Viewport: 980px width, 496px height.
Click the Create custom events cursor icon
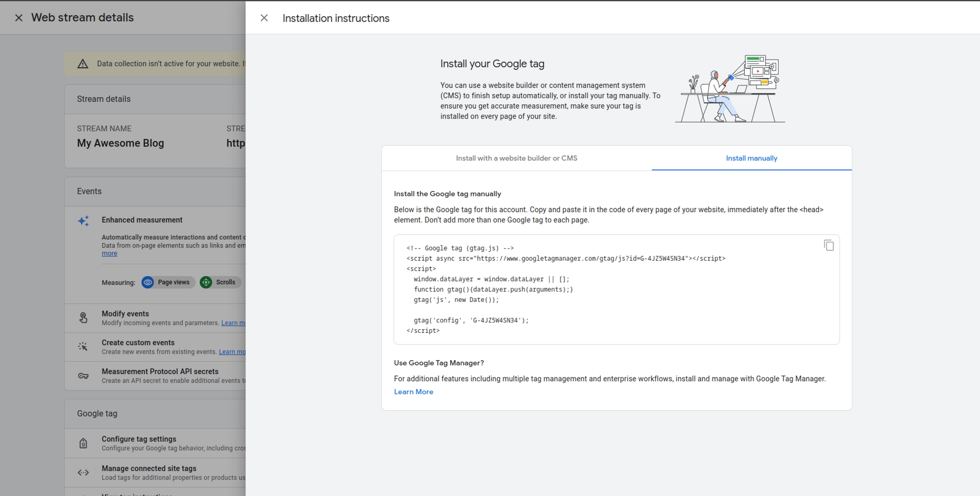pos(83,347)
